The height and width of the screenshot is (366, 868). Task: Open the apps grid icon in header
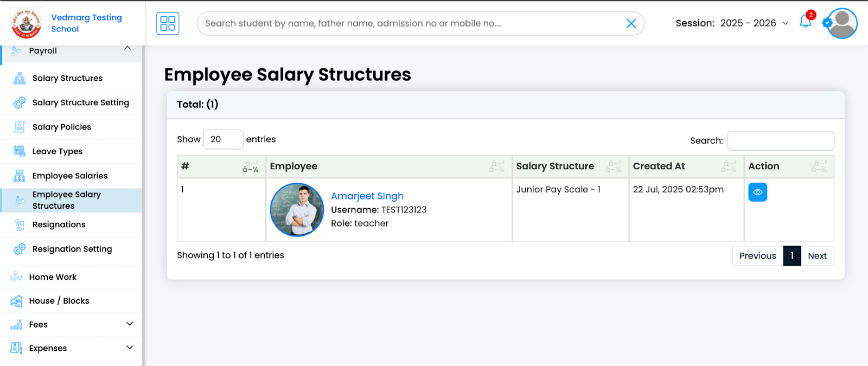pos(167,23)
